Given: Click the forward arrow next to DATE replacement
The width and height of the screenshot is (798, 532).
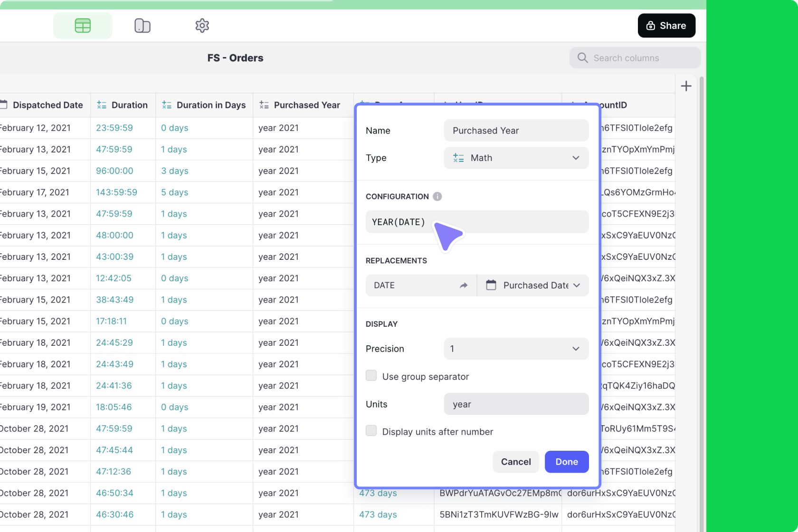Looking at the screenshot, I should (x=464, y=285).
